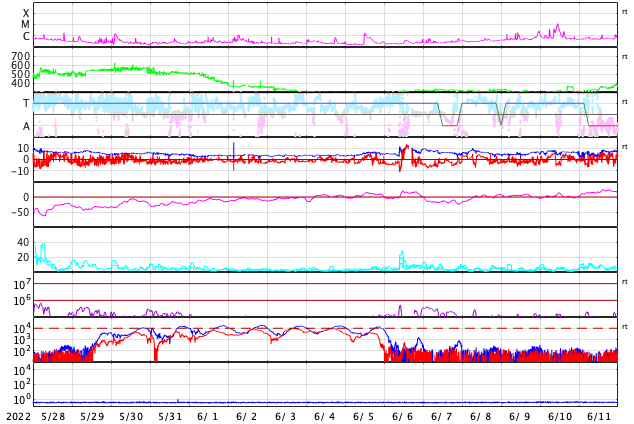
Task: Select the '5/31' date label
Action: [x=170, y=416]
